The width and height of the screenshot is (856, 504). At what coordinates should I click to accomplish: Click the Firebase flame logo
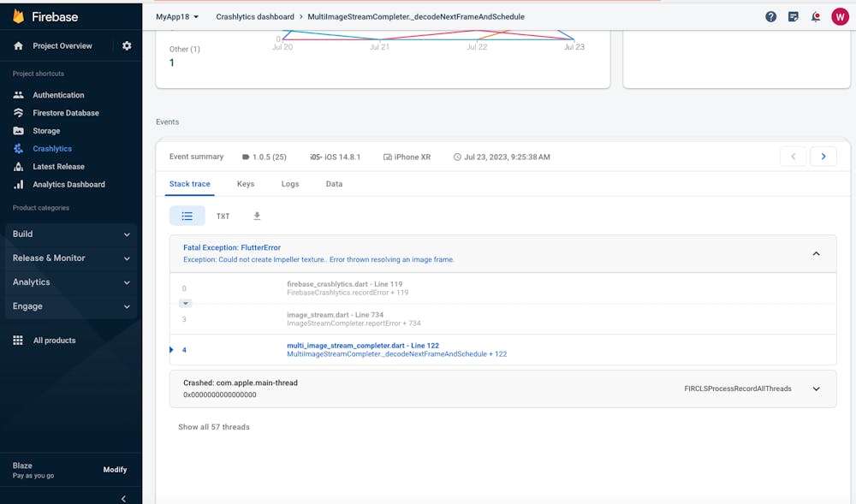[x=19, y=16]
